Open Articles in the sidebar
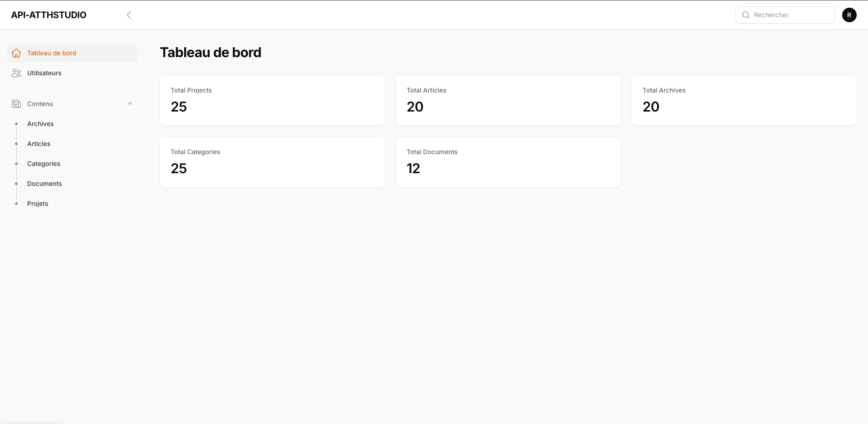Screen dimensions: 868x424 click(x=39, y=144)
